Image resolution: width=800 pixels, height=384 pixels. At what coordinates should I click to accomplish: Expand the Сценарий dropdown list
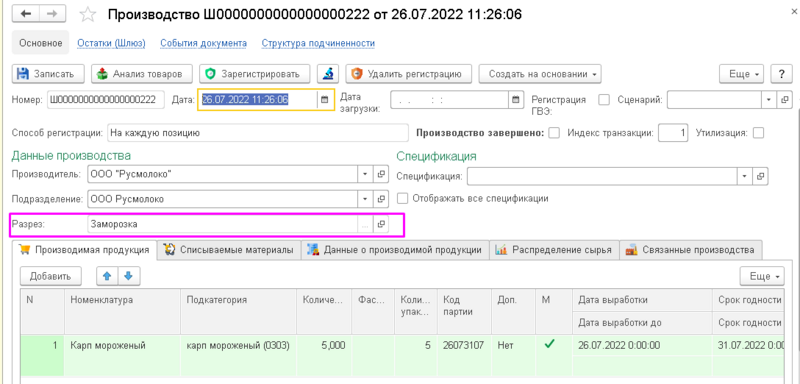[x=769, y=100]
